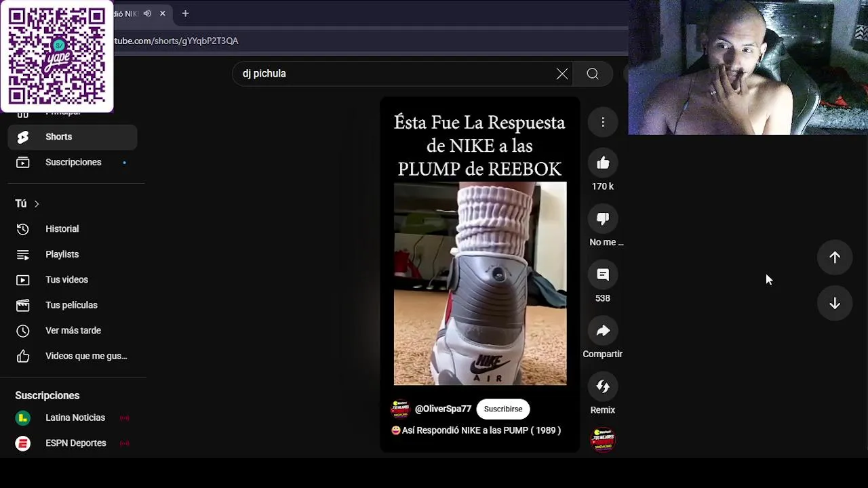Click the Ver más tarde clock icon
The image size is (868, 488).
pos(23,331)
